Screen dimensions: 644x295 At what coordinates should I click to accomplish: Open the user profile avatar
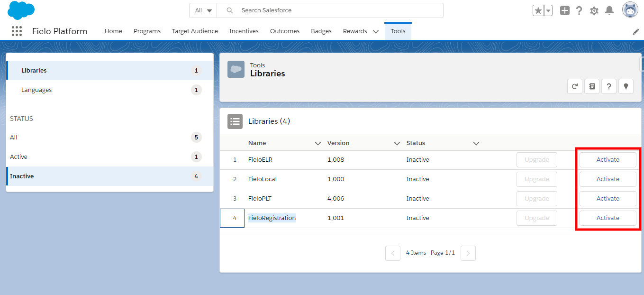click(x=630, y=10)
